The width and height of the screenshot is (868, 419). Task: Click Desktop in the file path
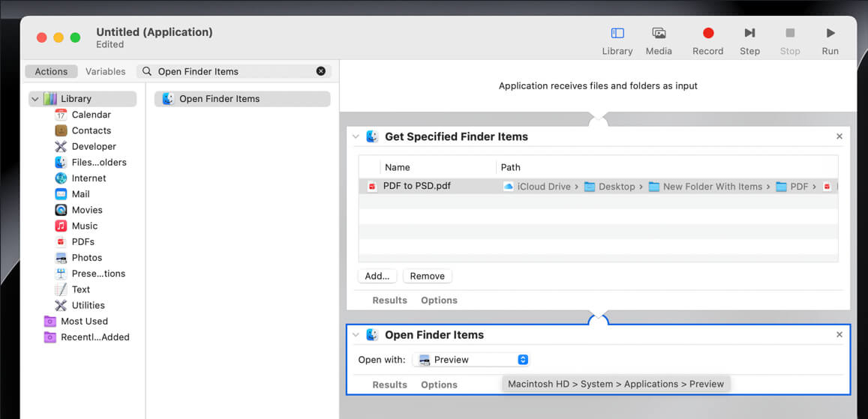[x=609, y=187]
